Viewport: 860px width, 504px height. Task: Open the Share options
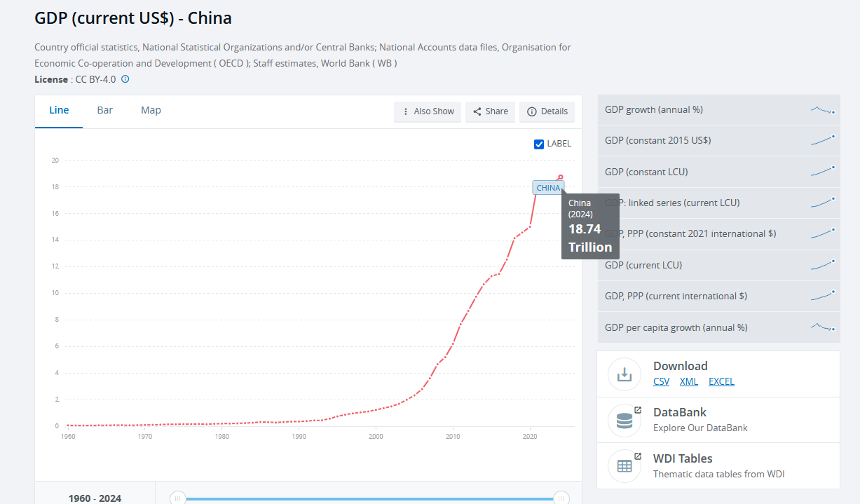pos(490,111)
